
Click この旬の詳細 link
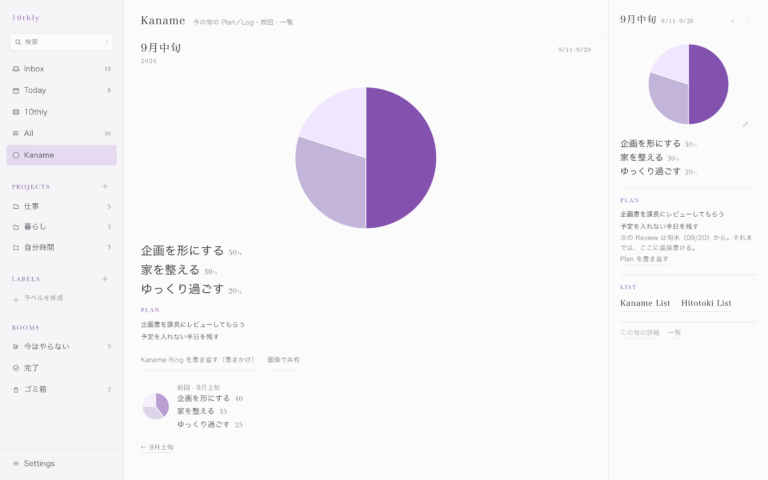[640, 333]
